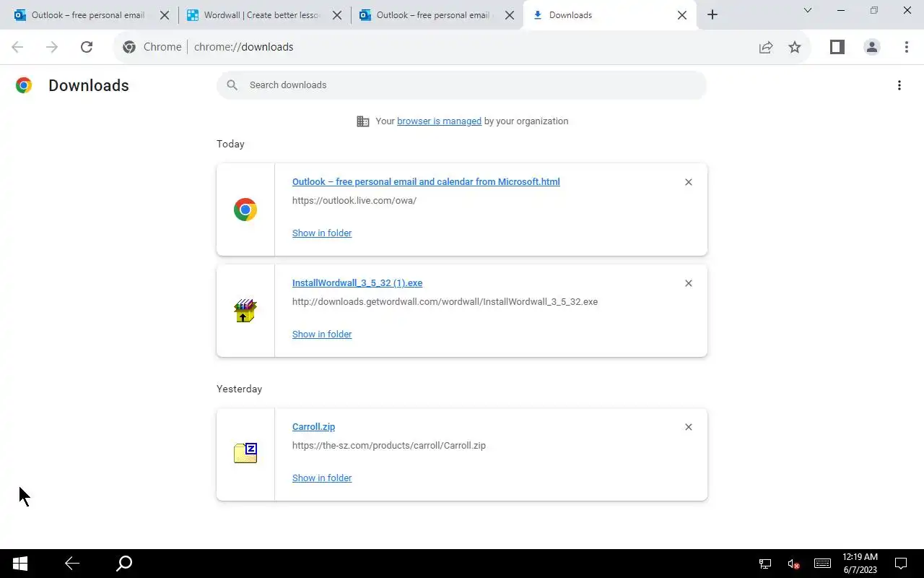Show InstallWordwall exe in folder
Screen dimensions: 924x578
(x=322, y=334)
